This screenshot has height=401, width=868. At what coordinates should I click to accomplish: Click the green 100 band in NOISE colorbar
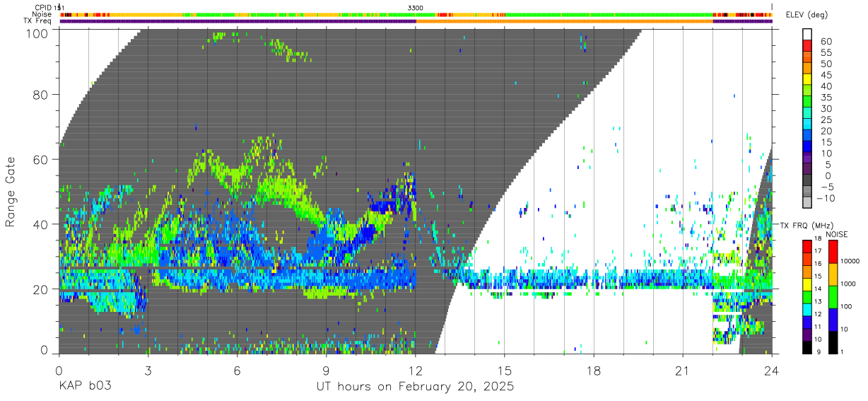click(x=833, y=297)
